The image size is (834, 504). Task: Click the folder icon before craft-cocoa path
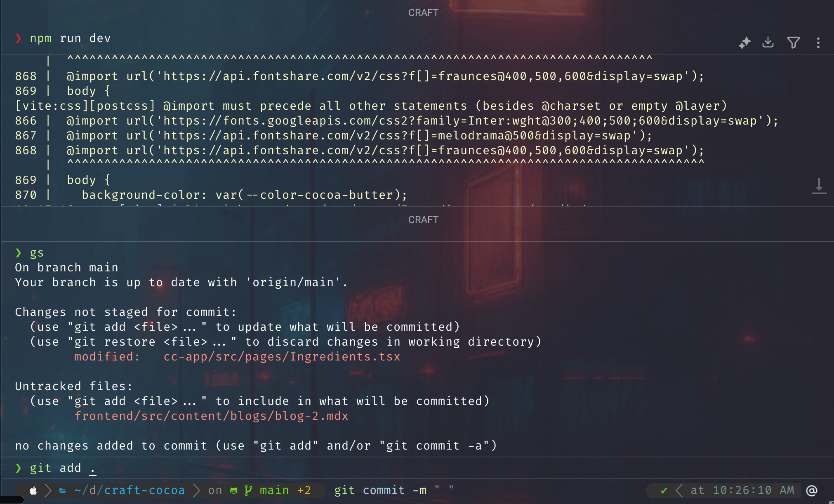coord(63,490)
